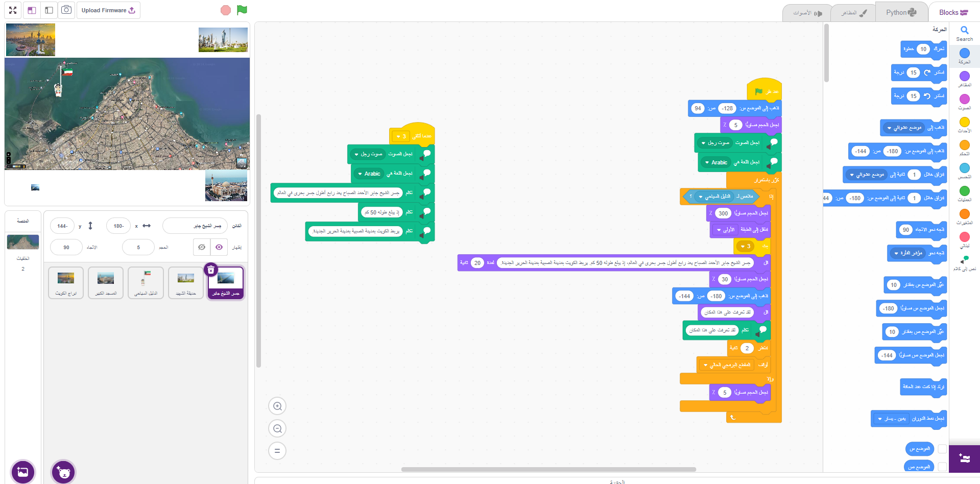980x484 pixels.
Task: Switch to small stage layout icon
Action: click(32, 10)
